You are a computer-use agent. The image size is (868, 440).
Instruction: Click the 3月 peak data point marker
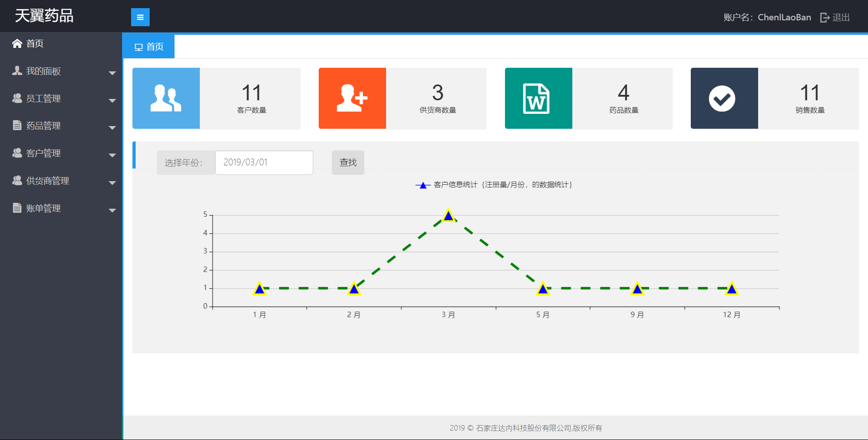pyautogui.click(x=448, y=216)
